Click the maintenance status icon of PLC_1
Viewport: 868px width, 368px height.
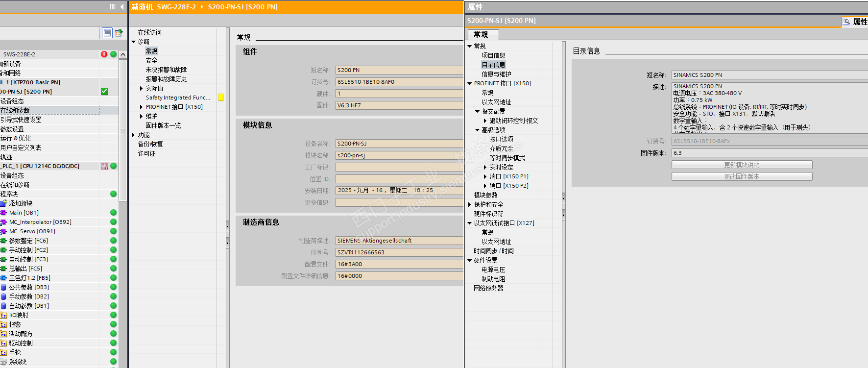(104, 166)
